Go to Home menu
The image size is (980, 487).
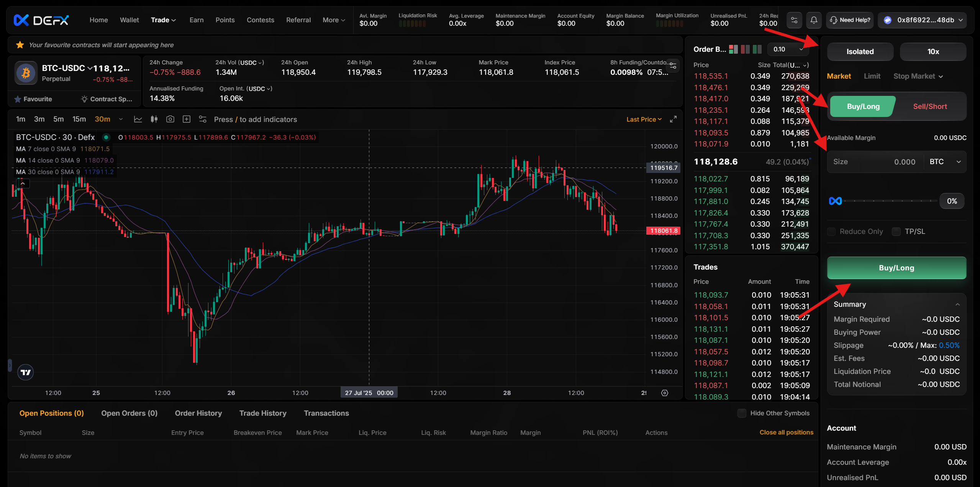[x=98, y=20]
